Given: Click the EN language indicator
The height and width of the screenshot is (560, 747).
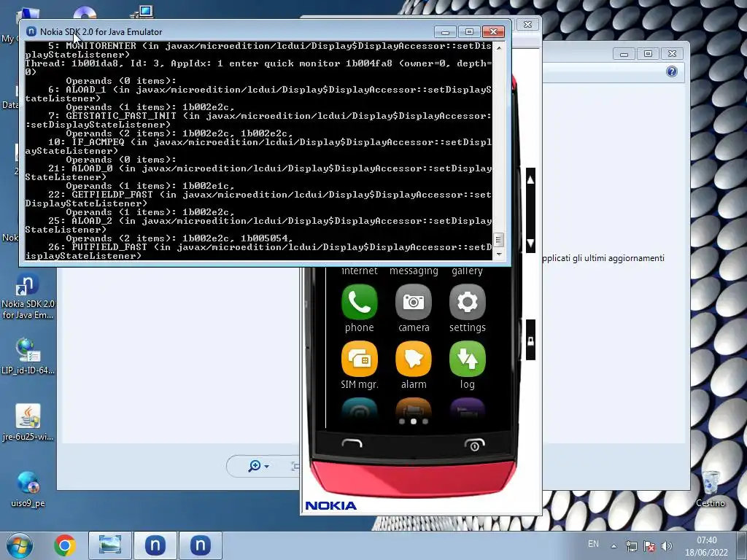Looking at the screenshot, I should (x=593, y=544).
